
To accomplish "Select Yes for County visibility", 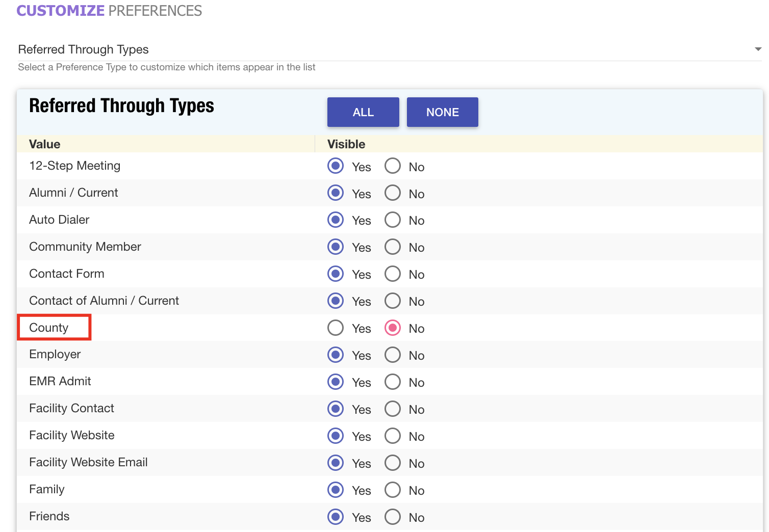I will click(336, 328).
